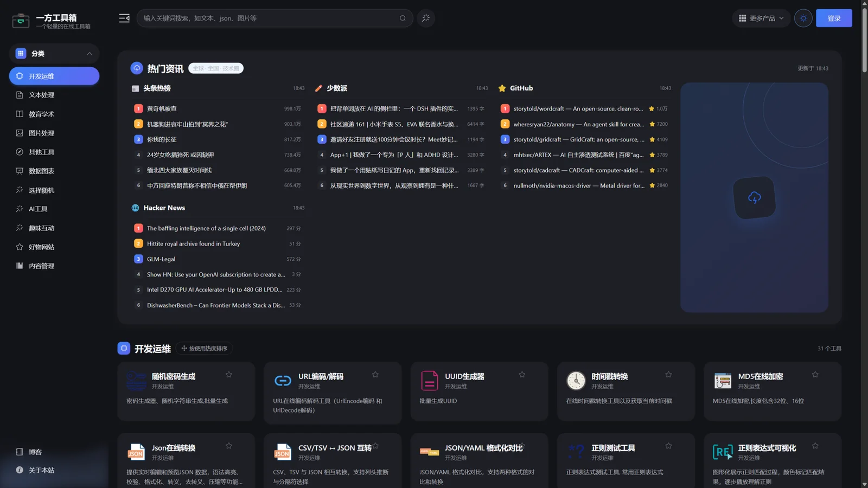Image resolution: width=868 pixels, height=488 pixels.
Task: Click the 时间戳转换 clock icon
Action: [x=576, y=381]
